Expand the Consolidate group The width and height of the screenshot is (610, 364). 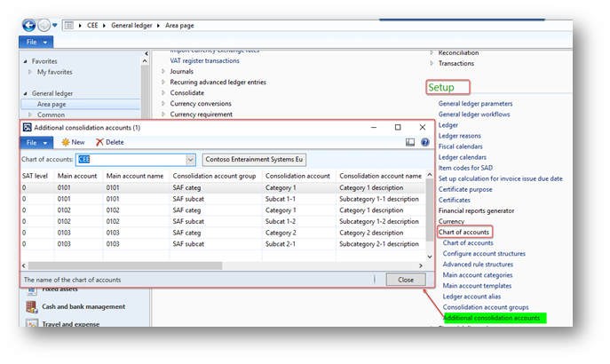[x=163, y=93]
